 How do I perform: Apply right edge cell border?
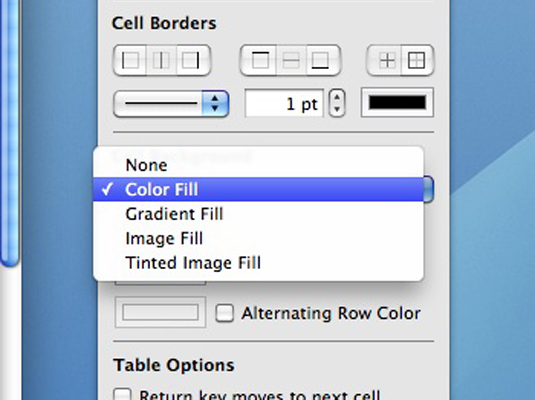193,60
